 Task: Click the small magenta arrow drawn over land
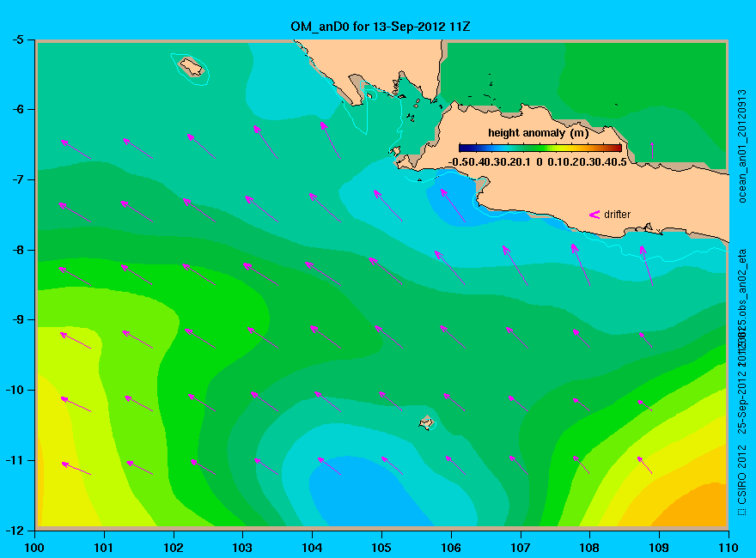click(652, 150)
